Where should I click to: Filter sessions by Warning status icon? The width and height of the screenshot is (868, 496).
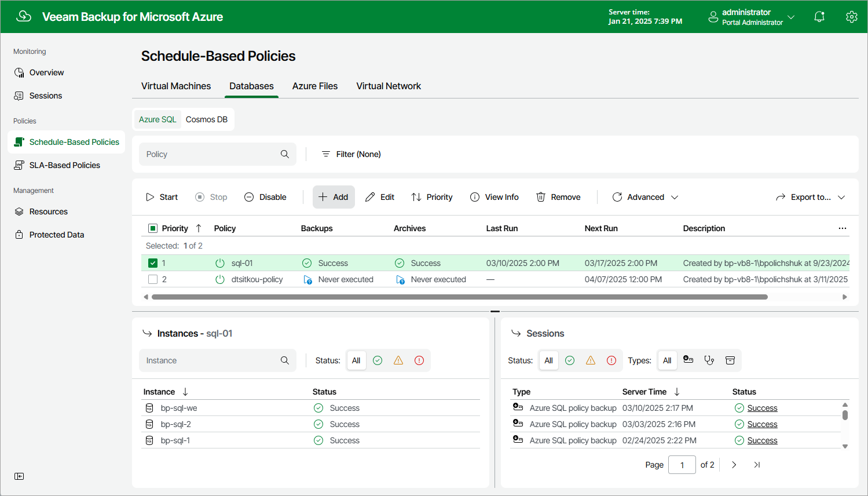pos(591,360)
